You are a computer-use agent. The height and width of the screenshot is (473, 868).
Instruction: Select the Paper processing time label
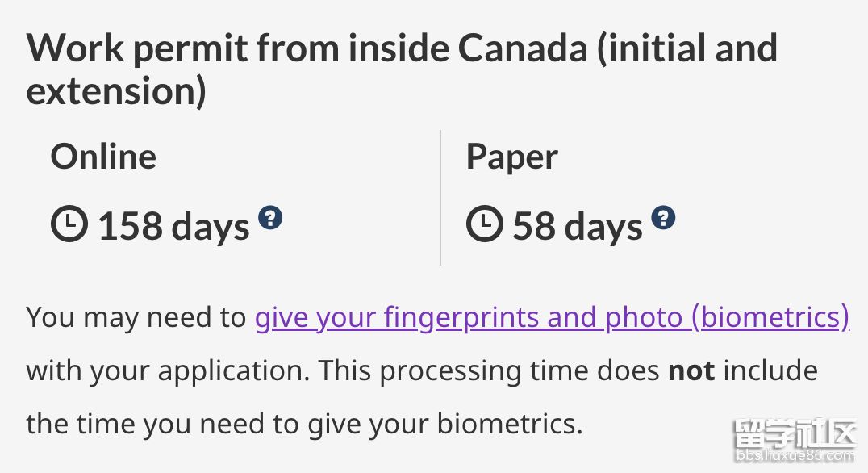(x=511, y=157)
